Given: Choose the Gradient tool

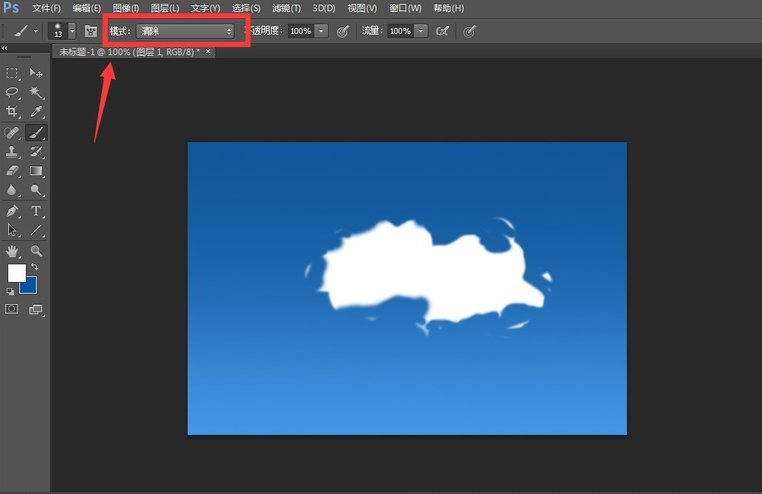Looking at the screenshot, I should point(36,171).
